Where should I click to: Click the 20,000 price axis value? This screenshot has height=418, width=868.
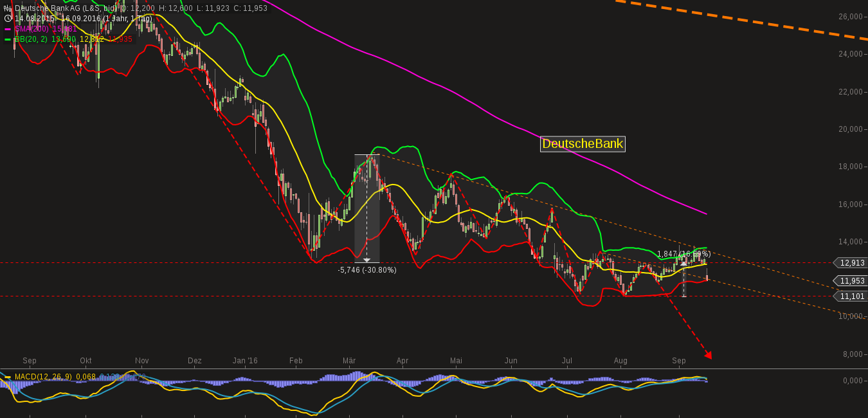[851, 129]
